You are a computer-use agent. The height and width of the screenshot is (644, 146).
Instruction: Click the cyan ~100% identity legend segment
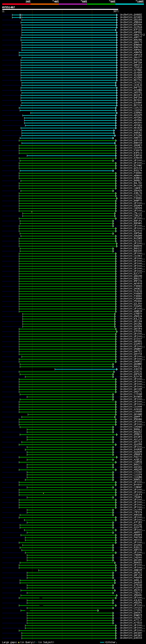pyautogui.click(x=130, y=4)
